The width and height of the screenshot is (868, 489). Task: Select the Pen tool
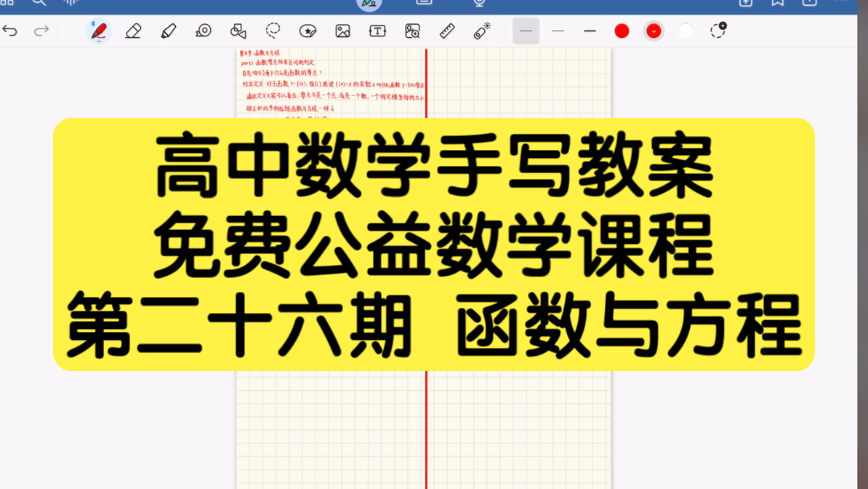point(99,31)
